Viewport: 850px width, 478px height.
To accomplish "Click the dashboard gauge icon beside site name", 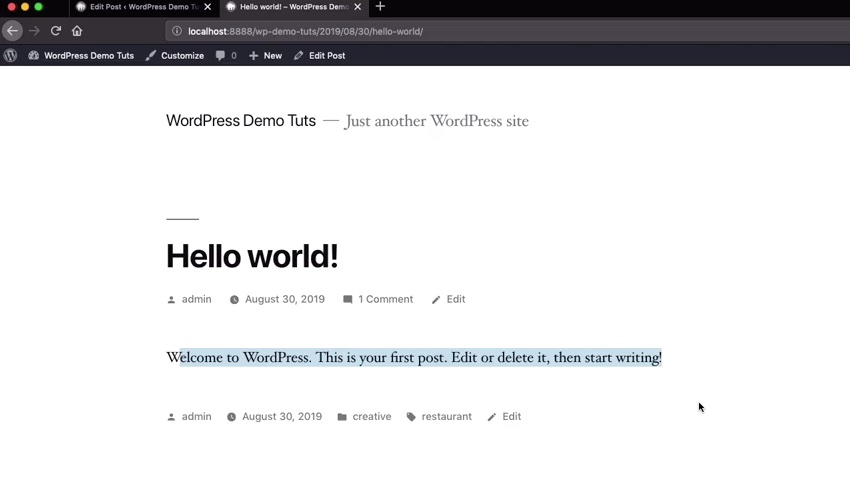I will click(34, 55).
